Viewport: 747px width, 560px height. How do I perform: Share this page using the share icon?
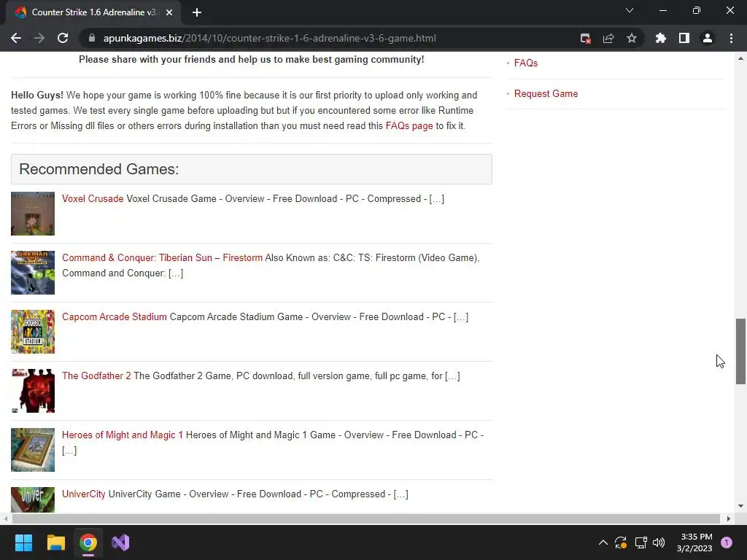point(608,38)
